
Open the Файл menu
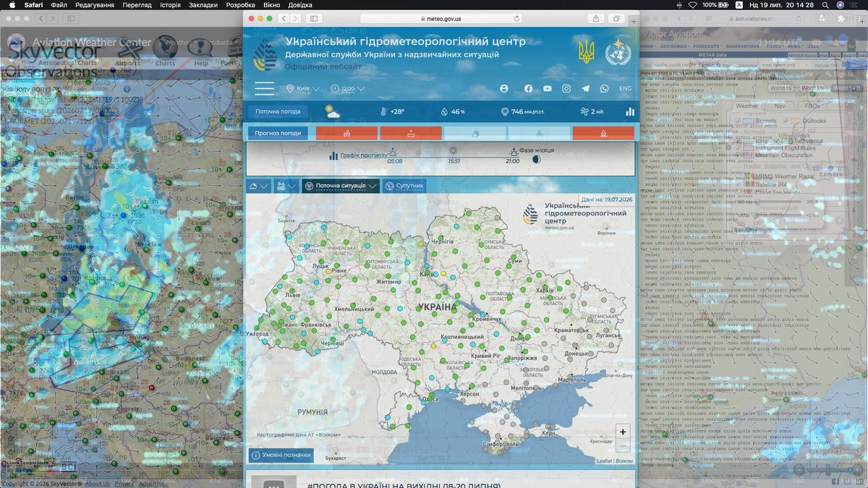59,4
